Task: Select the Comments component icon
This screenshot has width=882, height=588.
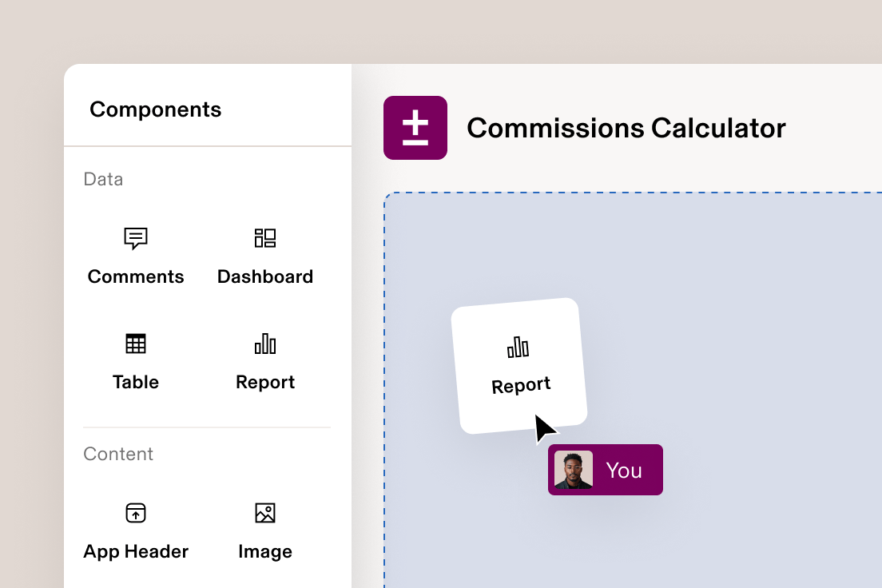Action: [x=136, y=238]
